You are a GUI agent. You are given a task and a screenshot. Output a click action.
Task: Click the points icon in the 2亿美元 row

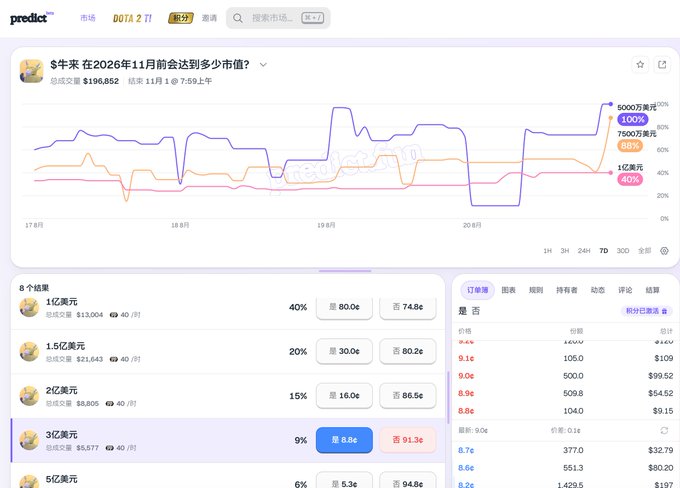pyautogui.click(x=110, y=403)
